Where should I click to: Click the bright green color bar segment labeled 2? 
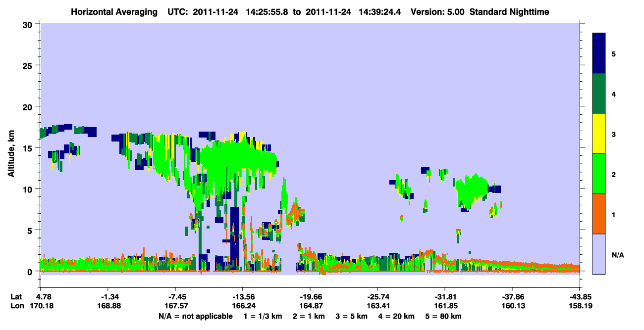pos(599,174)
